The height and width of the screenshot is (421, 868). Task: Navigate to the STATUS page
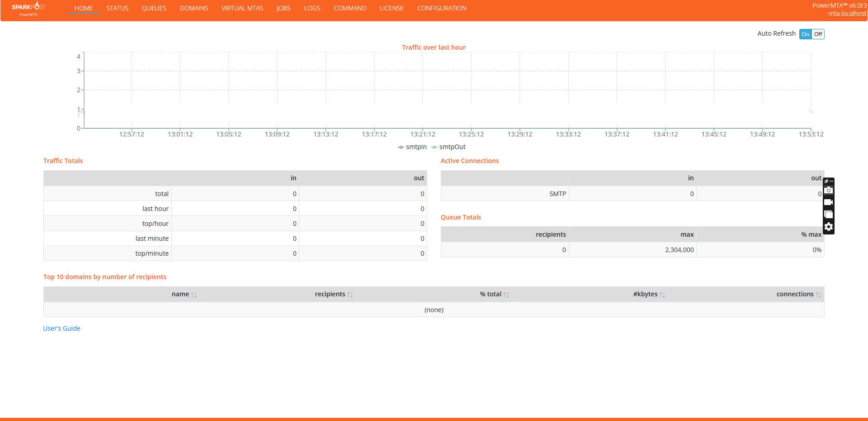click(x=117, y=8)
